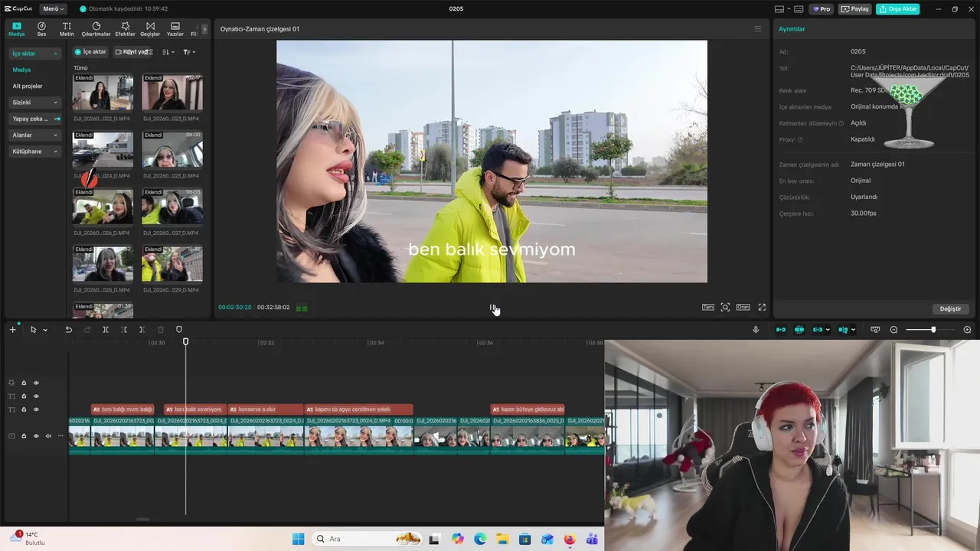Image resolution: width=980 pixels, height=551 pixels.
Task: Hide the upper text track
Action: 36,396
